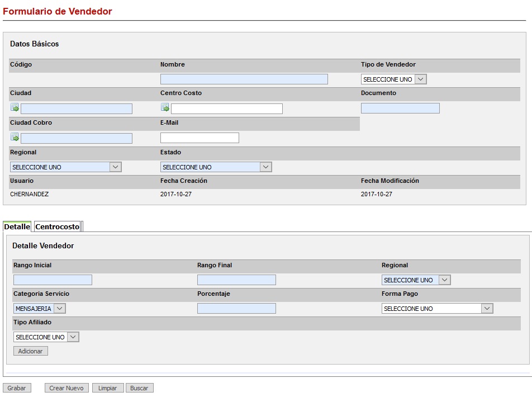Click the lookup icon beside Ciudad field
Image resolution: width=532 pixels, height=397 pixels.
pos(15,108)
